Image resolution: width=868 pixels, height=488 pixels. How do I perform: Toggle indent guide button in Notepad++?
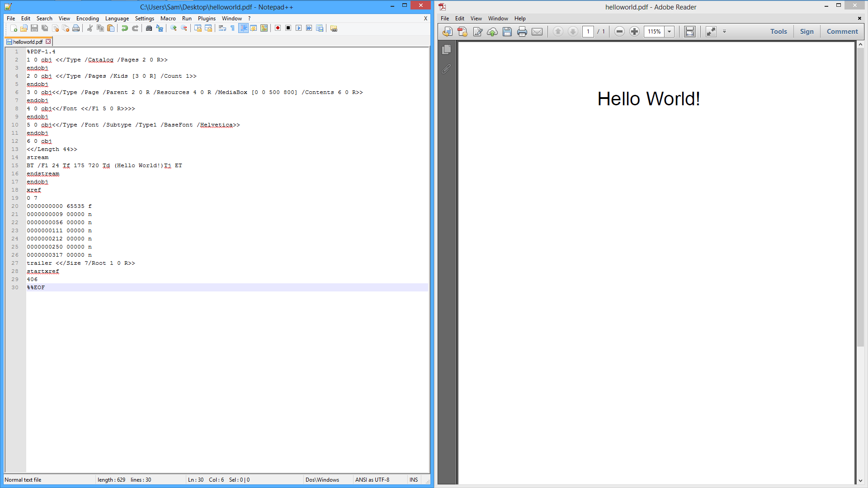(244, 28)
